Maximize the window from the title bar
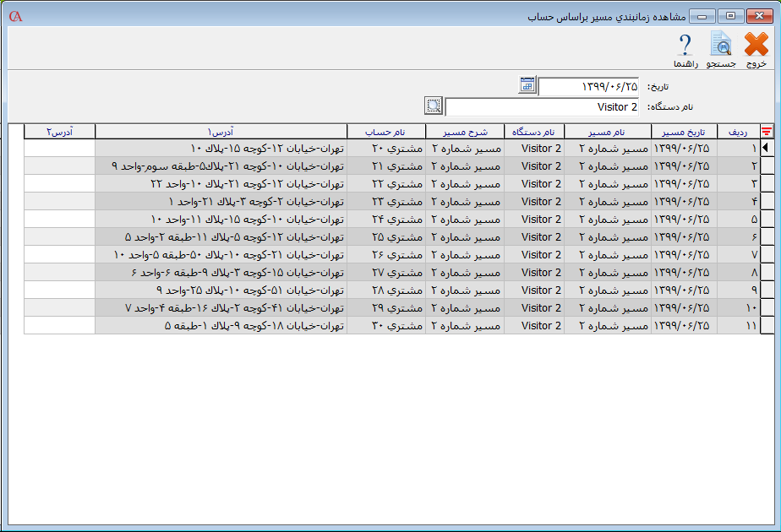 point(730,16)
